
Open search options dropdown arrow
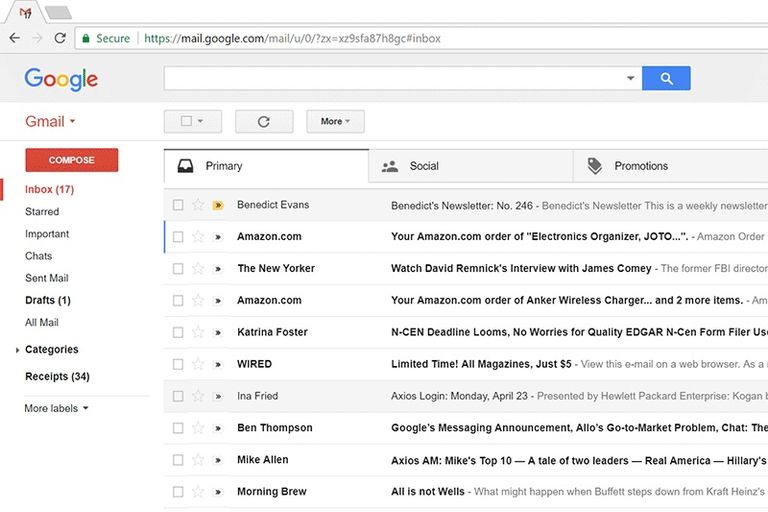coord(630,79)
